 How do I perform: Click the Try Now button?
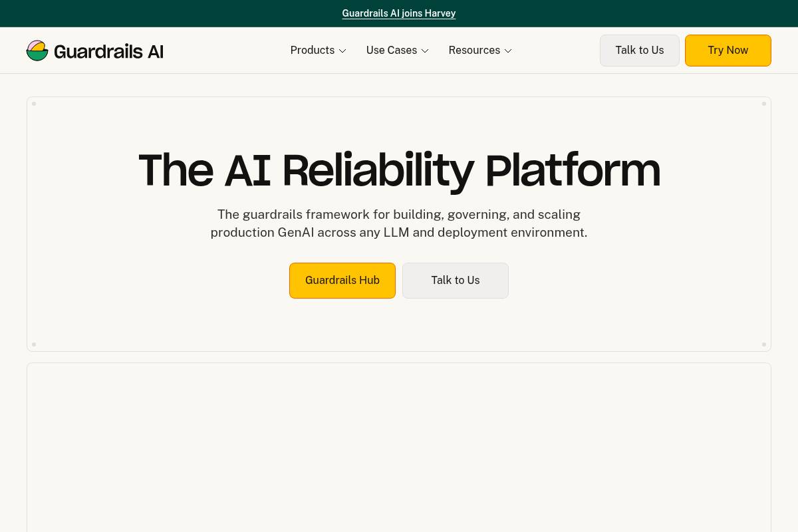click(x=728, y=51)
